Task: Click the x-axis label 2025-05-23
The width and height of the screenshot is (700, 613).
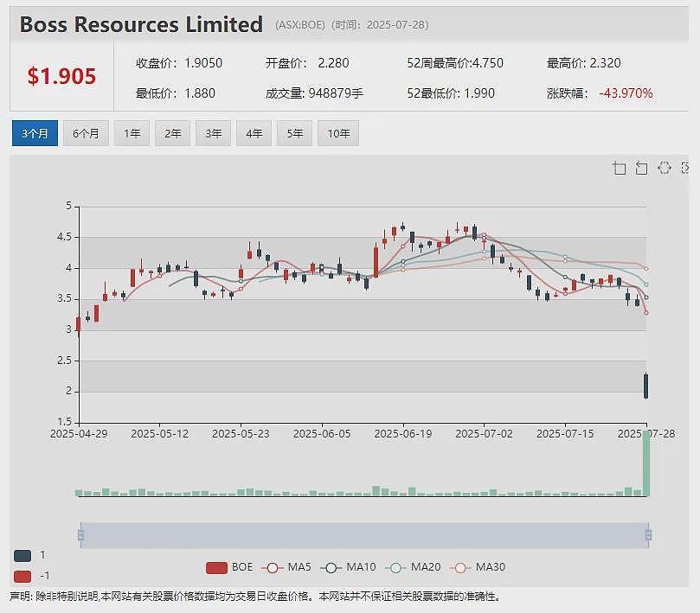Action: coord(241,434)
